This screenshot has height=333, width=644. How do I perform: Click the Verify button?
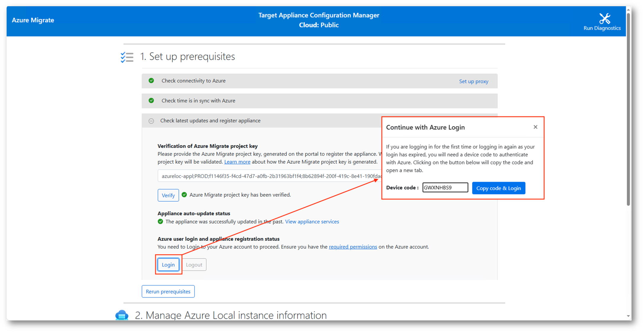[x=168, y=195]
